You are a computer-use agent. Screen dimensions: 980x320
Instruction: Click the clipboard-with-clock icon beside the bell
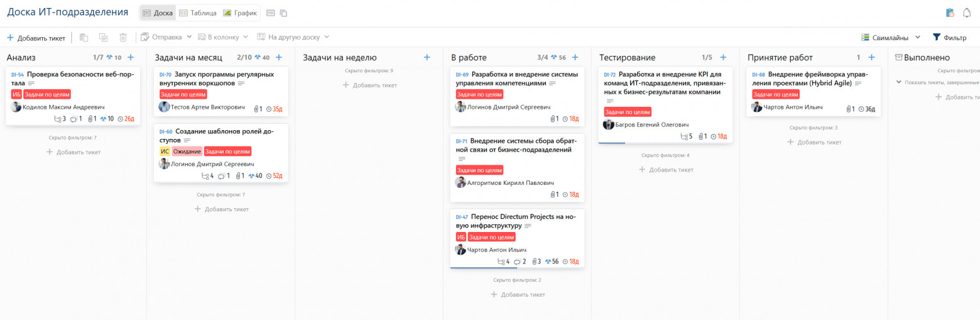[x=950, y=13]
